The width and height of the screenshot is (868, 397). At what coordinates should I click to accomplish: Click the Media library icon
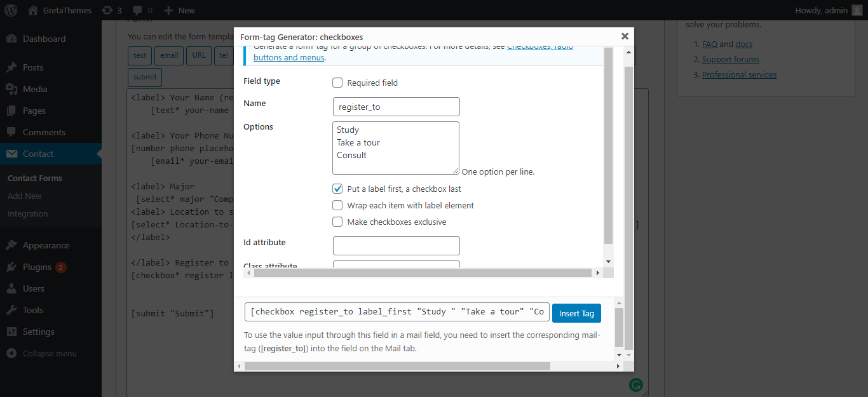point(11,89)
